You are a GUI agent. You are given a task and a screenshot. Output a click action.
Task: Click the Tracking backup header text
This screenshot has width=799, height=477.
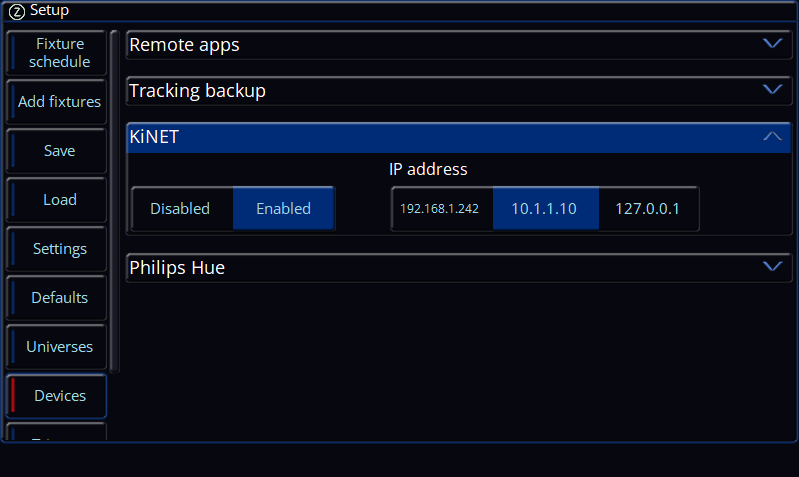[x=197, y=91]
